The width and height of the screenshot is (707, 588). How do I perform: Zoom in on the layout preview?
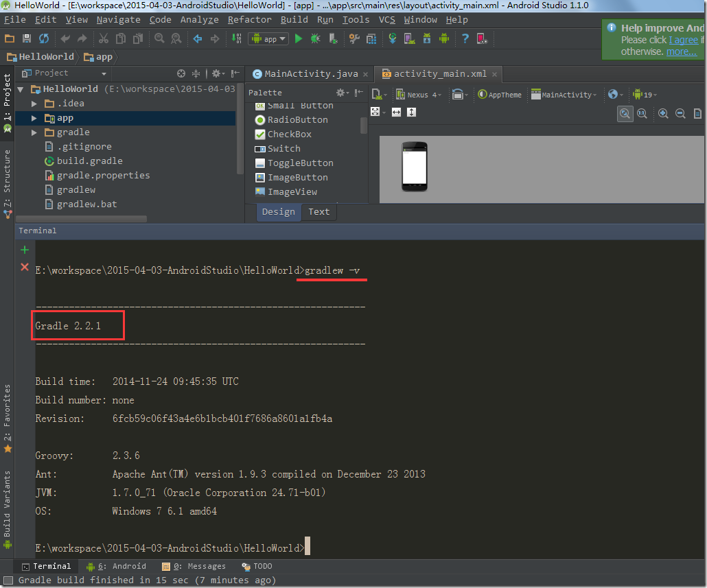pos(663,113)
